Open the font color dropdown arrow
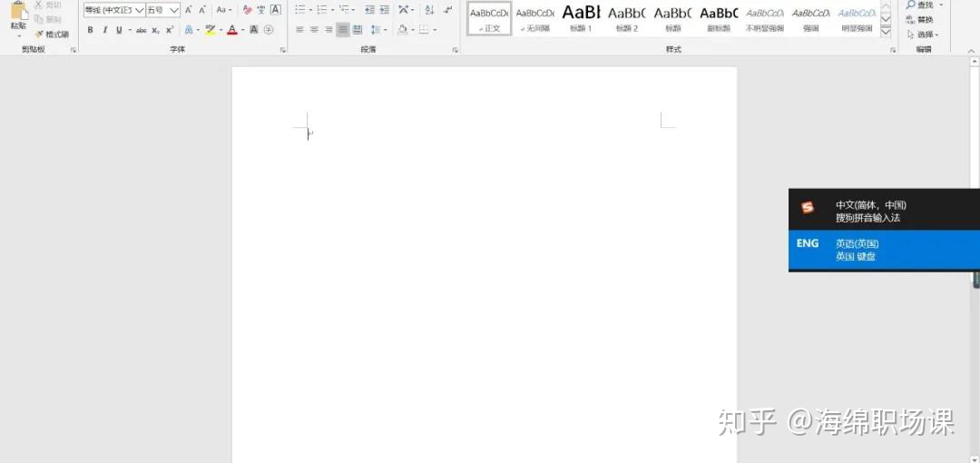 242,30
